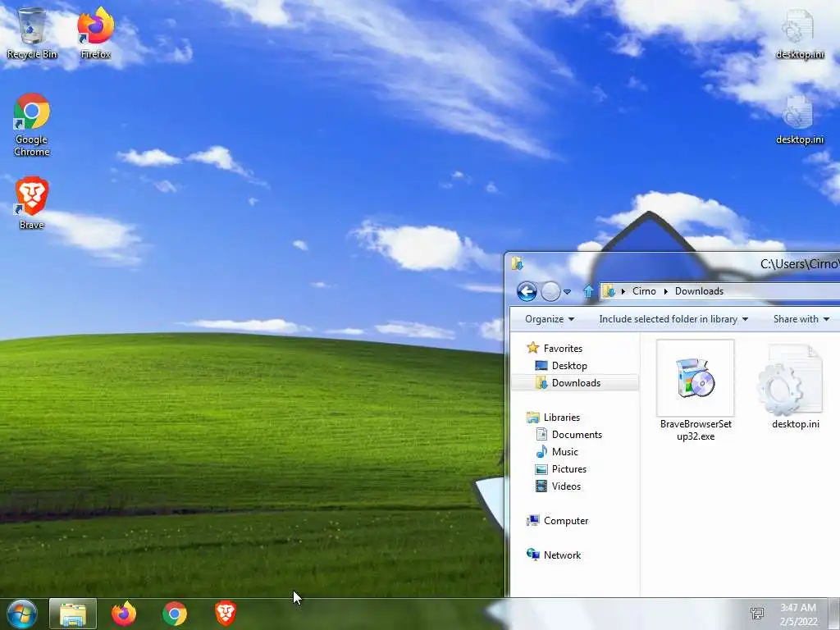Select Favorites in the navigation pane

[x=555, y=348]
